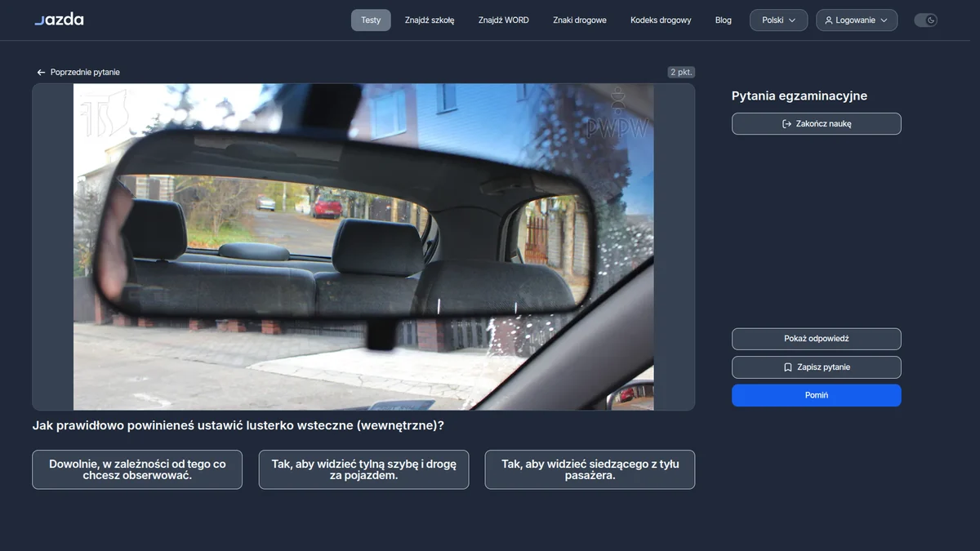Choose answer "Dowolnie, w zależności od tego co chcesz obserwować"

click(137, 469)
